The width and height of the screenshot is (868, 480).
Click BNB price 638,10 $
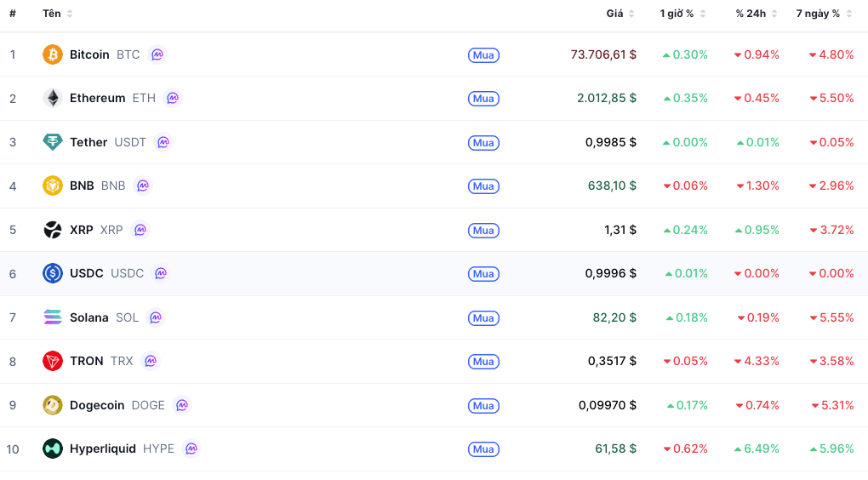612,186
